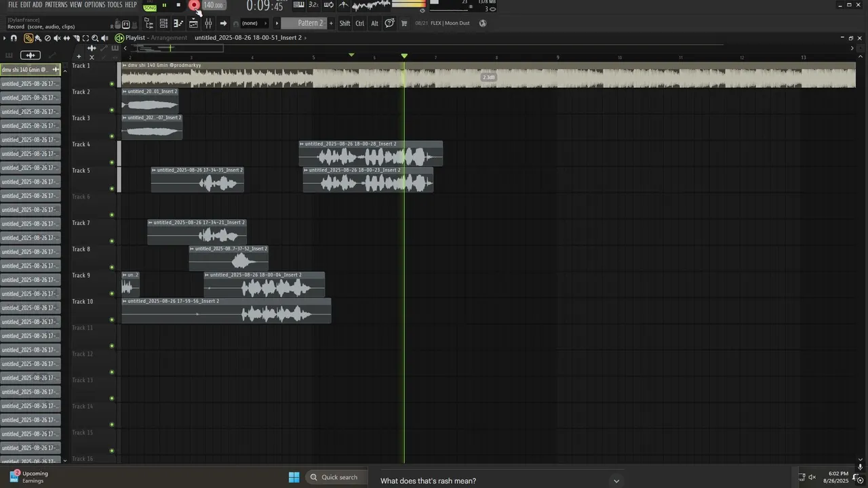Click the Ctrl modifier button
The height and width of the screenshot is (488, 868).
click(360, 23)
